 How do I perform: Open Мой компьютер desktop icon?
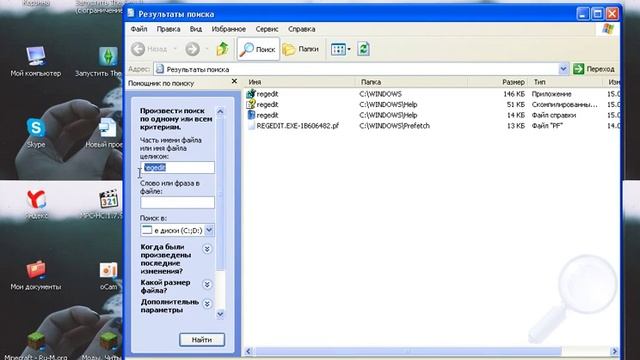click(36, 61)
